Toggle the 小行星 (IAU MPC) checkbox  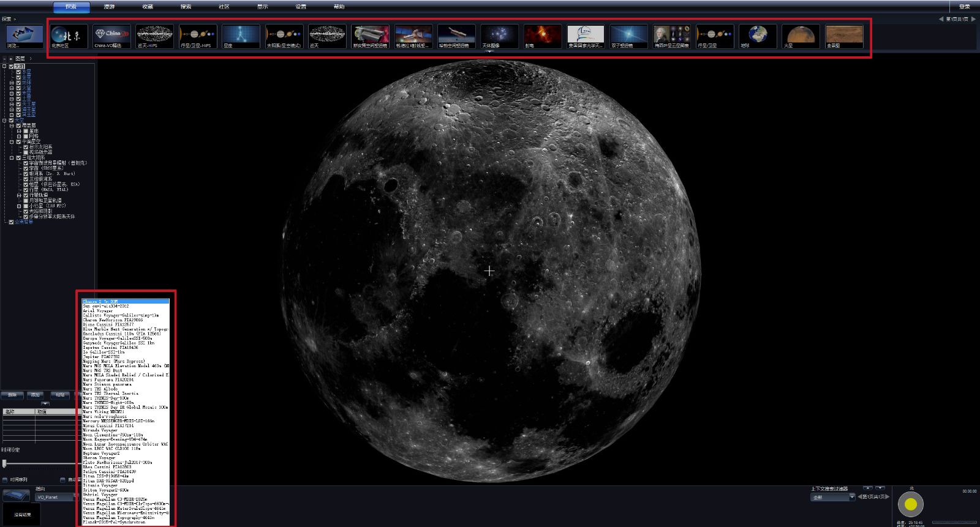click(26, 206)
